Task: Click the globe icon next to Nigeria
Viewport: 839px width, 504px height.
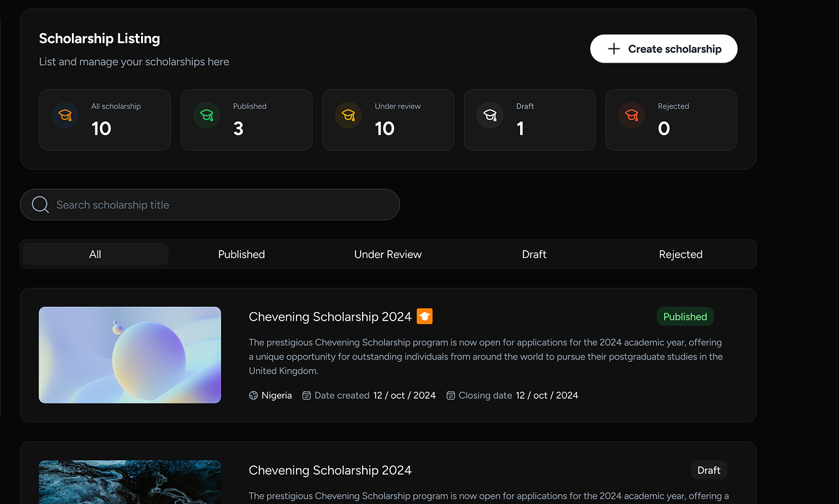Action: click(x=254, y=396)
